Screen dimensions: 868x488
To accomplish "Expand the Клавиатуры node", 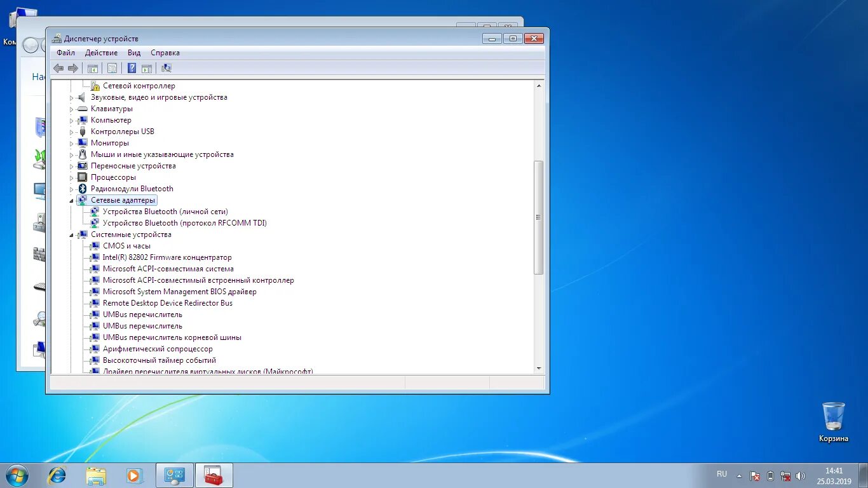I will click(72, 109).
